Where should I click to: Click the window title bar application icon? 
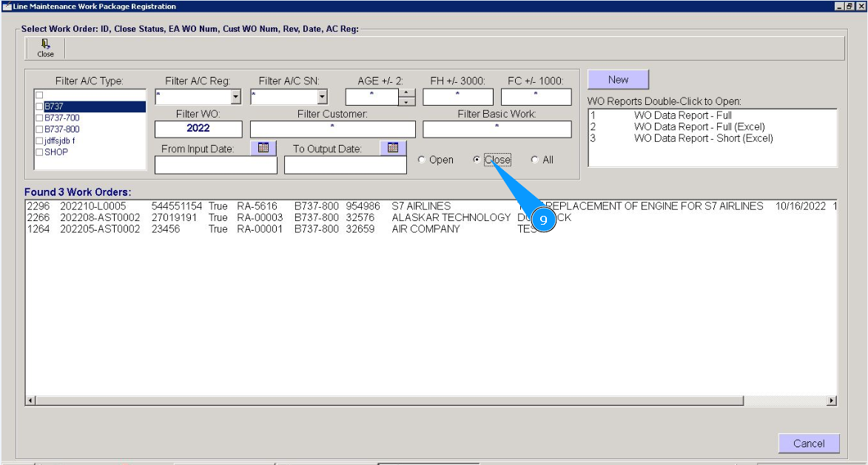click(7, 6)
